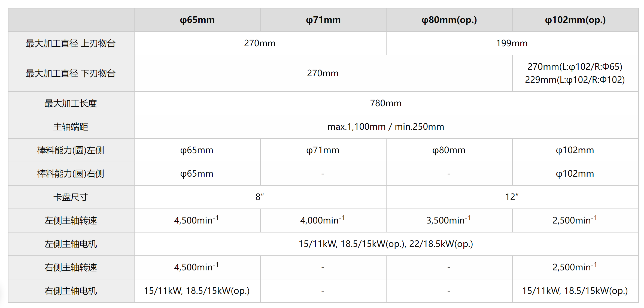The image size is (644, 308).
Task: Click the 229mm(L:φ102/R:Φ102) text line
Action: click(575, 80)
